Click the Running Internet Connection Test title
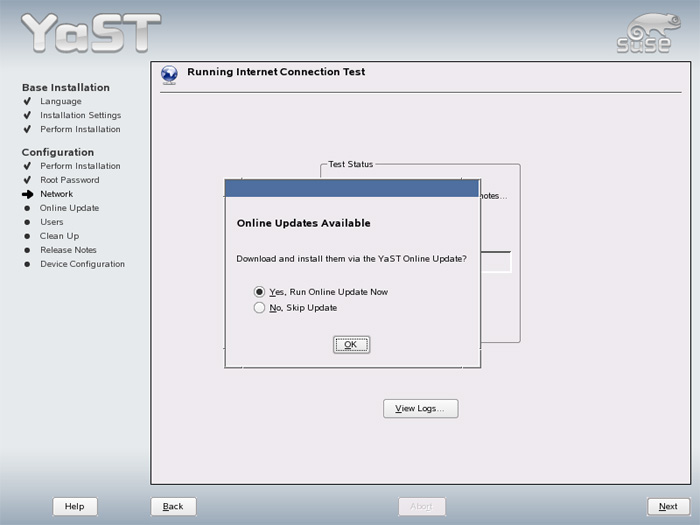The height and width of the screenshot is (525, 700). point(276,72)
